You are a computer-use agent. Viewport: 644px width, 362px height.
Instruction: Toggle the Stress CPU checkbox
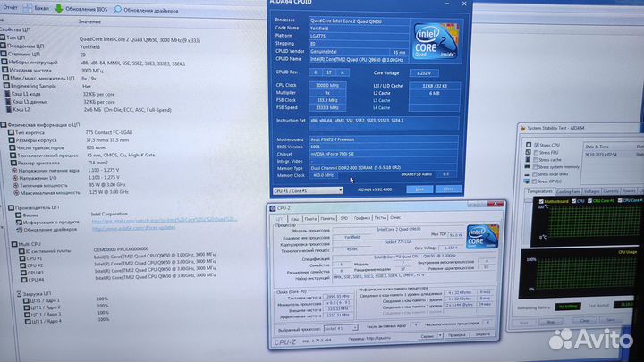click(537, 145)
